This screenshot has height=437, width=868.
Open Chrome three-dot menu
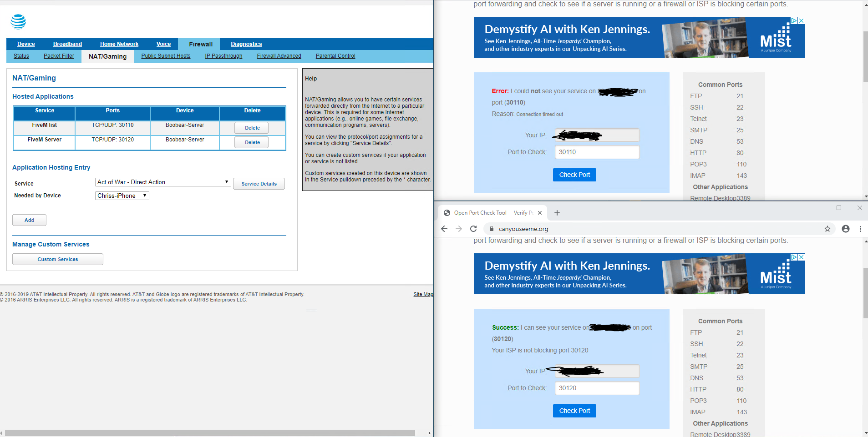(x=860, y=229)
